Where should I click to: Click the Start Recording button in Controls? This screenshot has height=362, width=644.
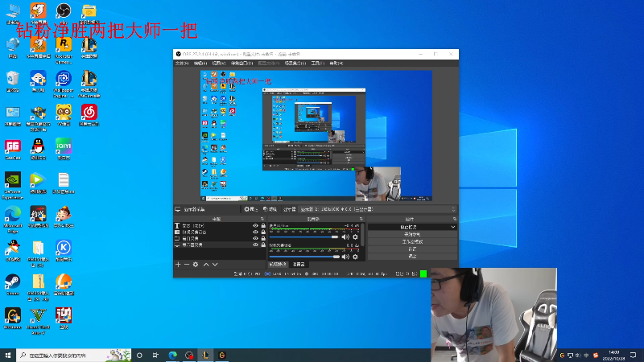pos(412,234)
